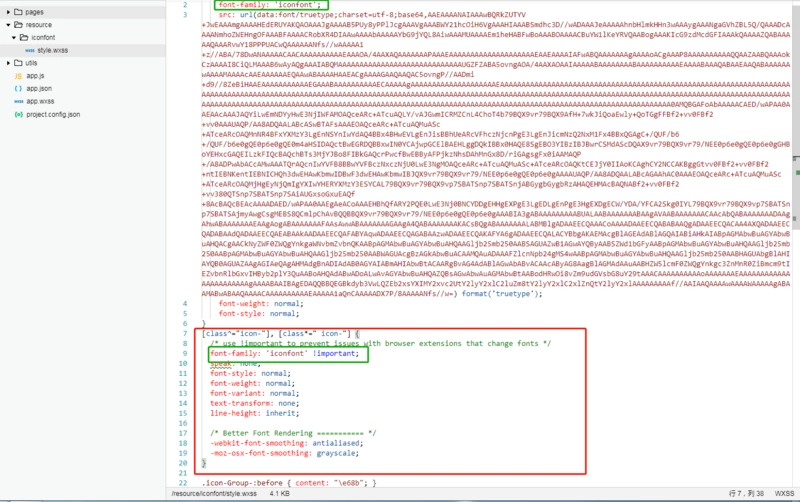This screenshot has width=800, height=502.
Task: Click the utils folder icon
Action: [18, 63]
